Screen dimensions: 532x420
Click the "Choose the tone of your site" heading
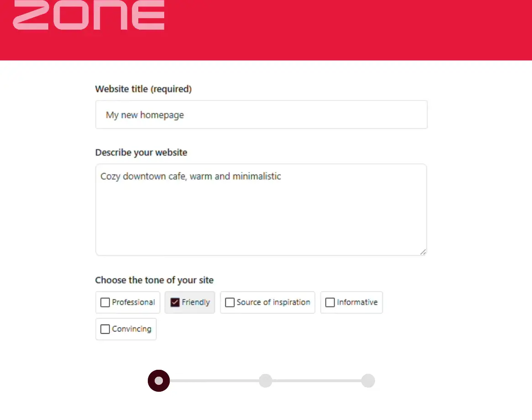[154, 280]
